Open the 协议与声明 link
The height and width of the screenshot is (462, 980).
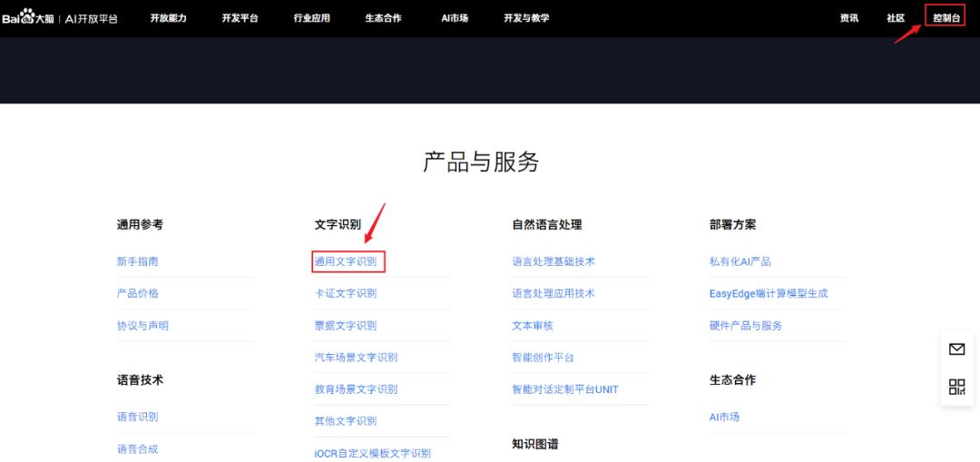142,326
